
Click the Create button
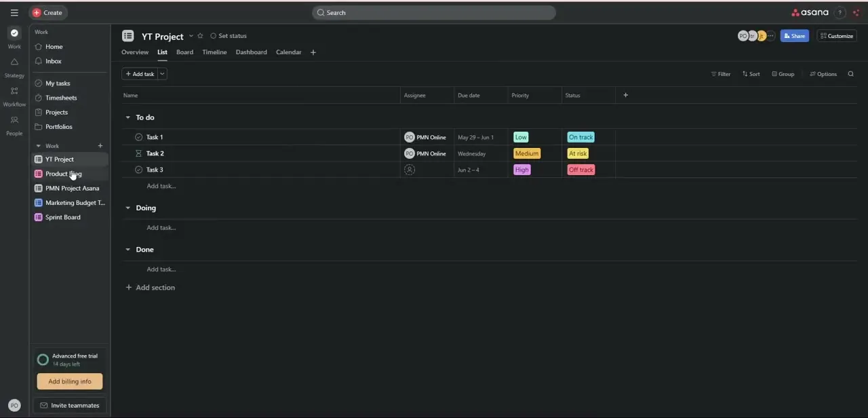click(x=48, y=12)
